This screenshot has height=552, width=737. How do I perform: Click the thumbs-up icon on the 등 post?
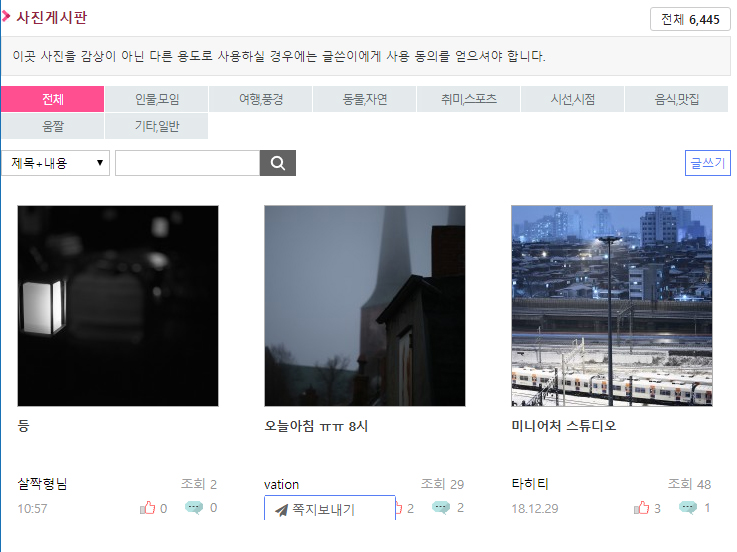click(x=148, y=508)
